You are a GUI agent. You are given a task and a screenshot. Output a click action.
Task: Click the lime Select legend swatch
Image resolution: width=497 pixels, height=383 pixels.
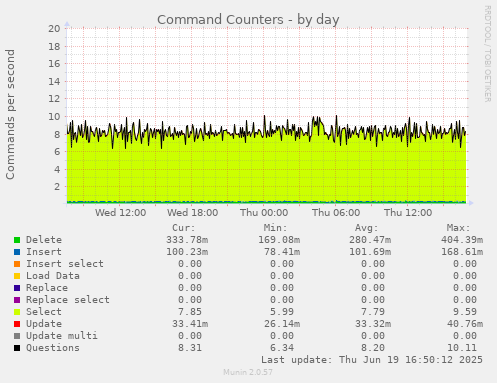pos(17,312)
